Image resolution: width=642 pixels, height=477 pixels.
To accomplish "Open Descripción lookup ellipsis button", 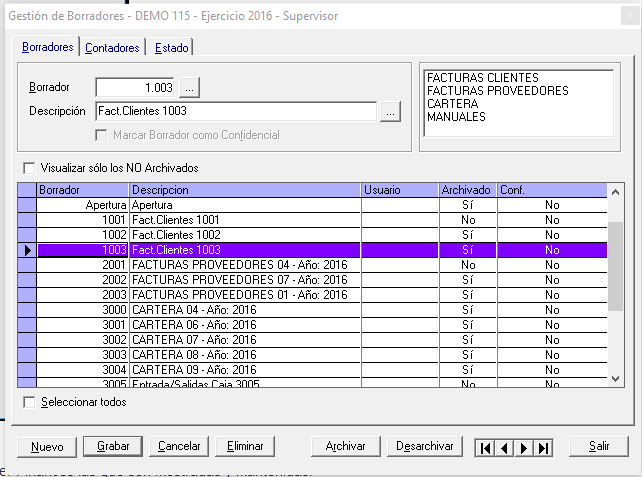I will (390, 112).
